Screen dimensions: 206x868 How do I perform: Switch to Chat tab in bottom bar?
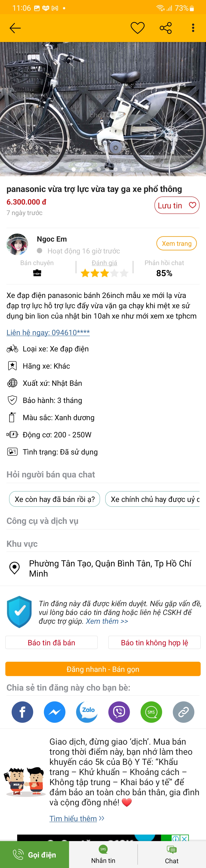pyautogui.click(x=172, y=854)
